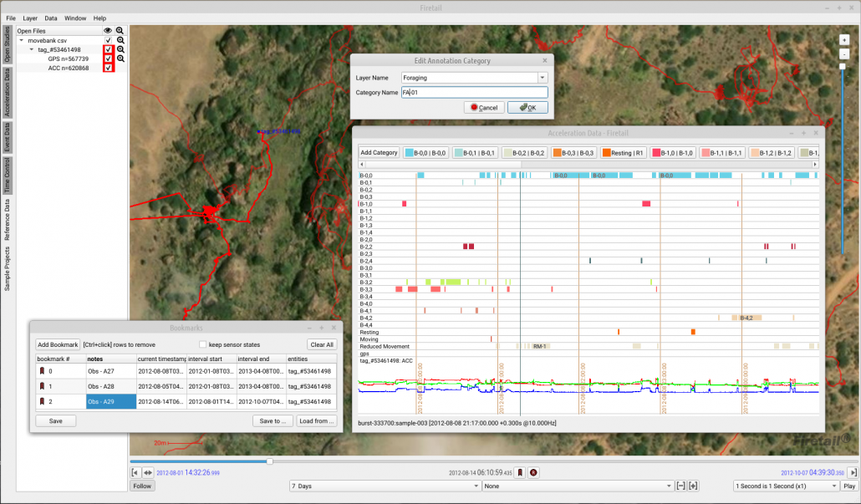Click the timeline slider handle
861x504 pixels.
270,461
